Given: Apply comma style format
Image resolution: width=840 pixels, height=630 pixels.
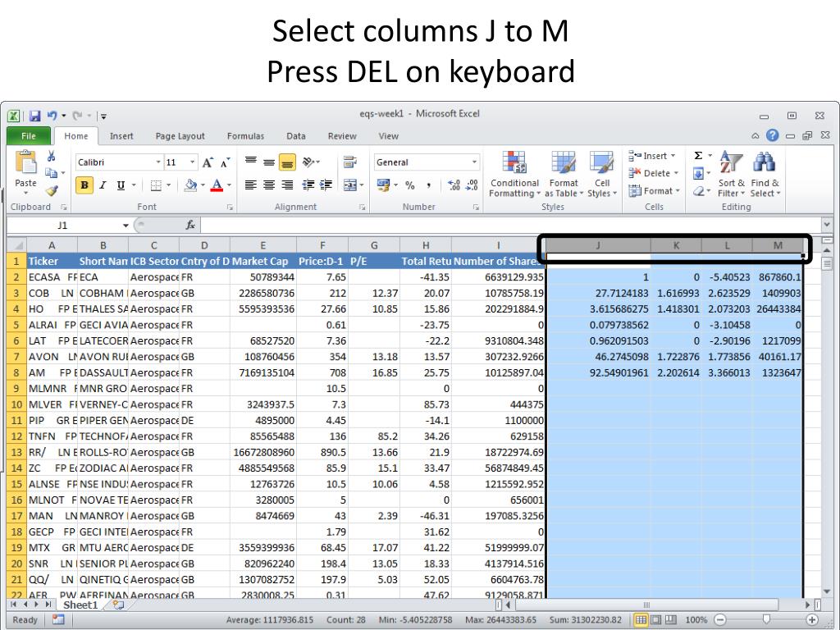Looking at the screenshot, I should point(428,185).
